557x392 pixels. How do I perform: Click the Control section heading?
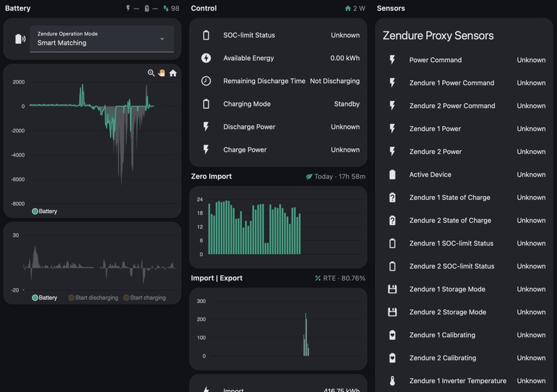(203, 8)
